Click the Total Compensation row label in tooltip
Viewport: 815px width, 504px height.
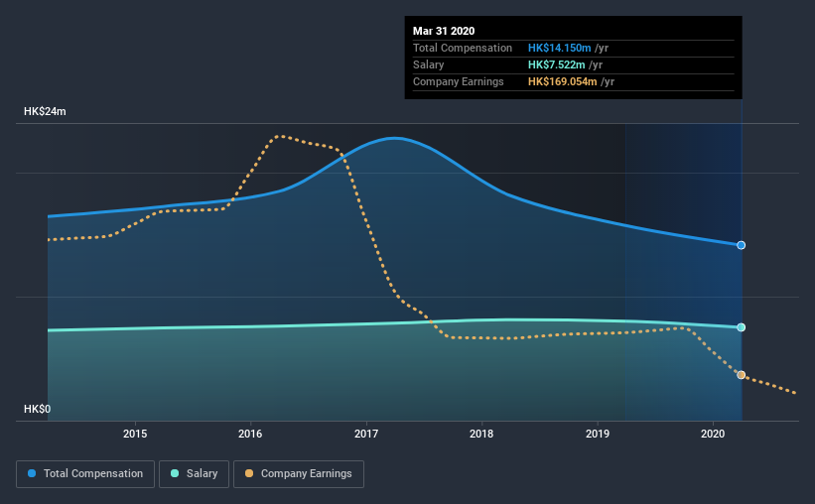pos(463,48)
